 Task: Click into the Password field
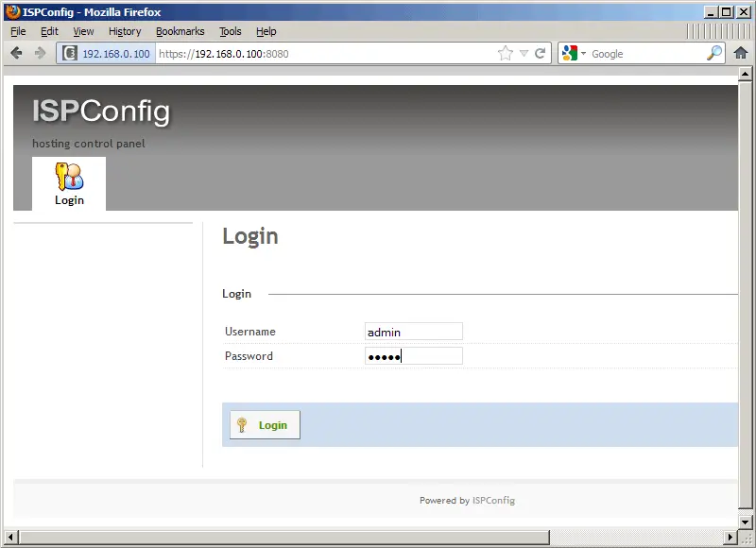pyautogui.click(x=413, y=356)
